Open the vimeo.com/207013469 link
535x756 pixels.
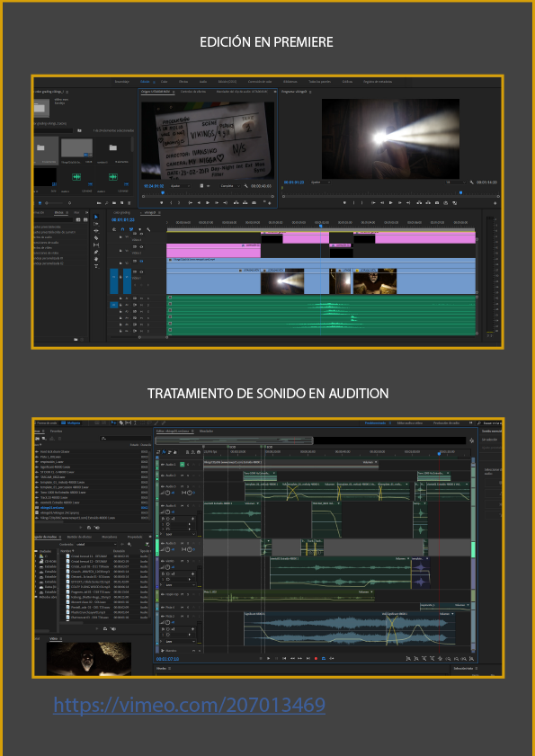click(189, 706)
